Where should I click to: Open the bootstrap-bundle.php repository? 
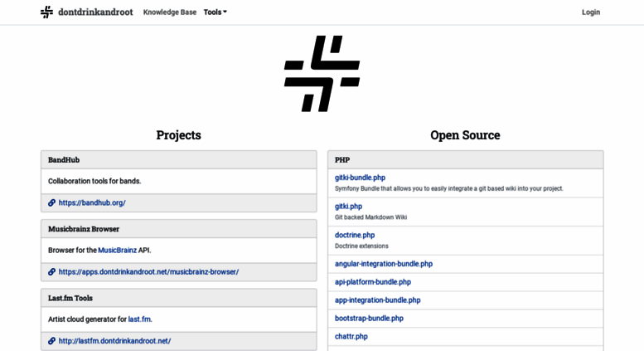[369, 318]
